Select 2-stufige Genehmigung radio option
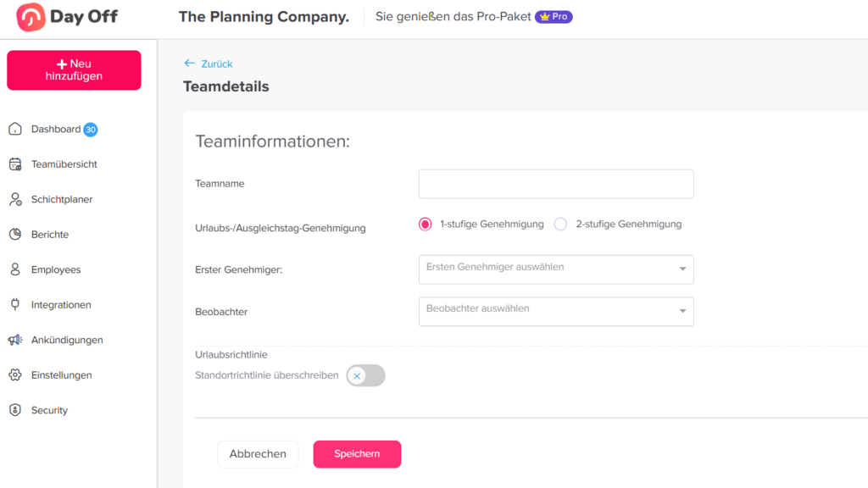The height and width of the screenshot is (488, 868). tap(560, 225)
